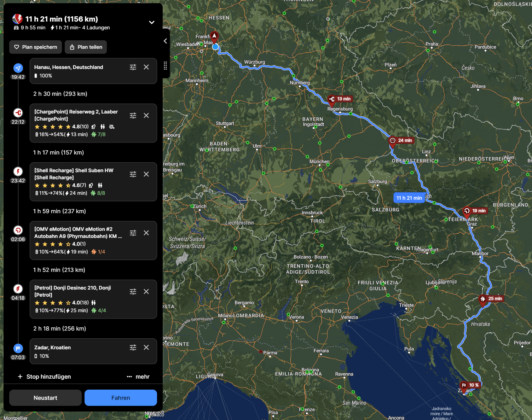Image resolution: width=532 pixels, height=420 pixels.
Task: Click the 2 h 30 min (293 km) leg
Action: (x=60, y=94)
